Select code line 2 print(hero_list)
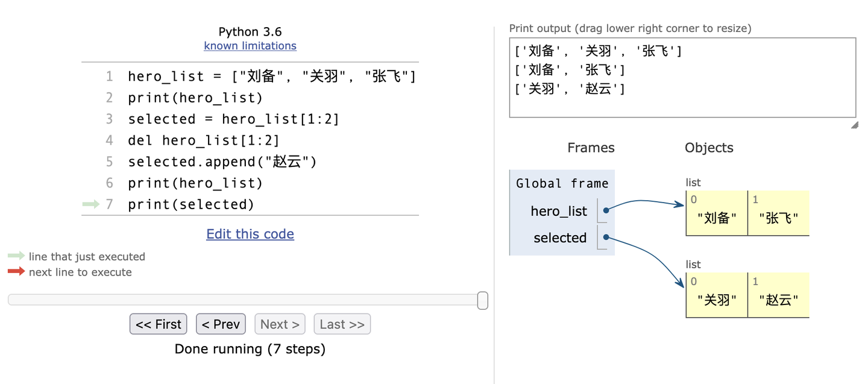 tap(195, 98)
